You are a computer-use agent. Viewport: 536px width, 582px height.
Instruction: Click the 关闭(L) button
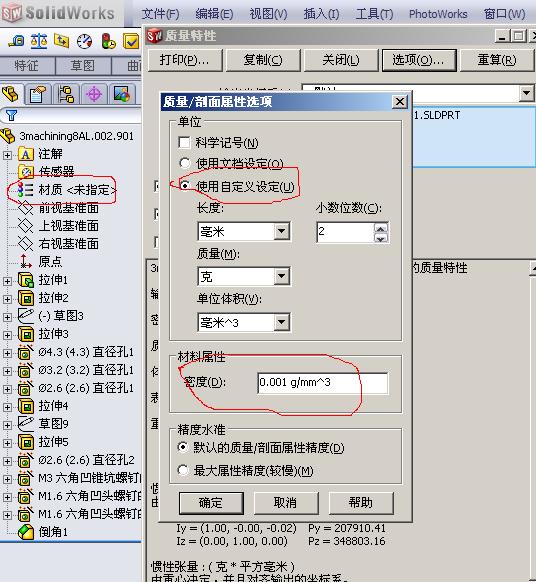pos(340,60)
